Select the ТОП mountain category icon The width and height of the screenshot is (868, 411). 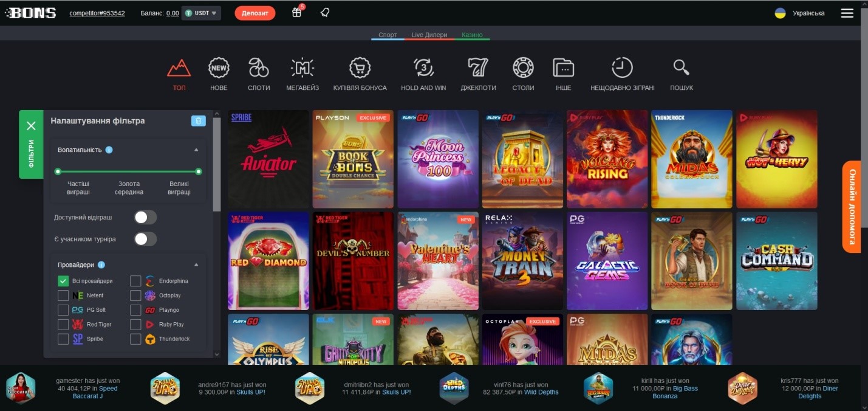point(179,67)
